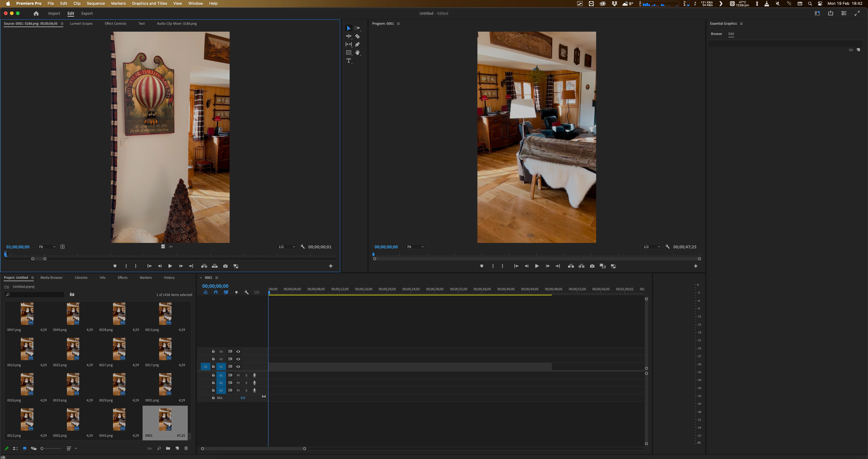
Task: Select the Type tool
Action: 348,61
